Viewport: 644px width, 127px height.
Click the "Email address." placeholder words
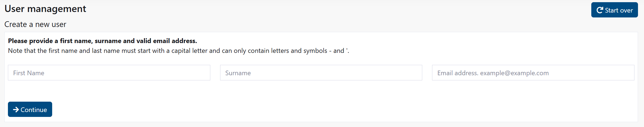coord(458,73)
